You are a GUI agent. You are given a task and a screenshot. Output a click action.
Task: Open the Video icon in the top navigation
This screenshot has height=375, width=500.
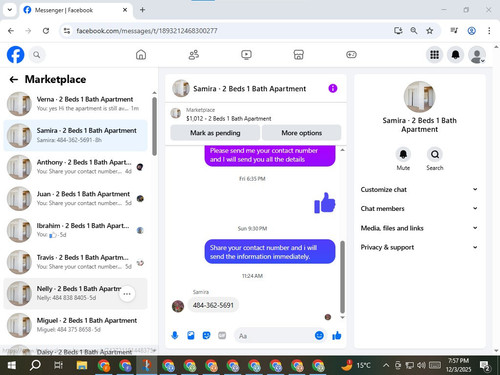[x=246, y=55]
